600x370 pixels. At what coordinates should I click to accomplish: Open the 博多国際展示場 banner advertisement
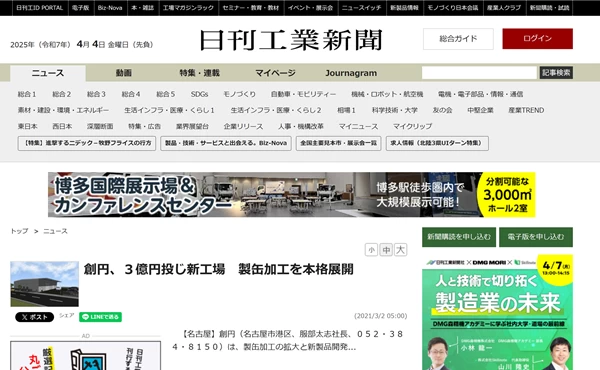292,195
